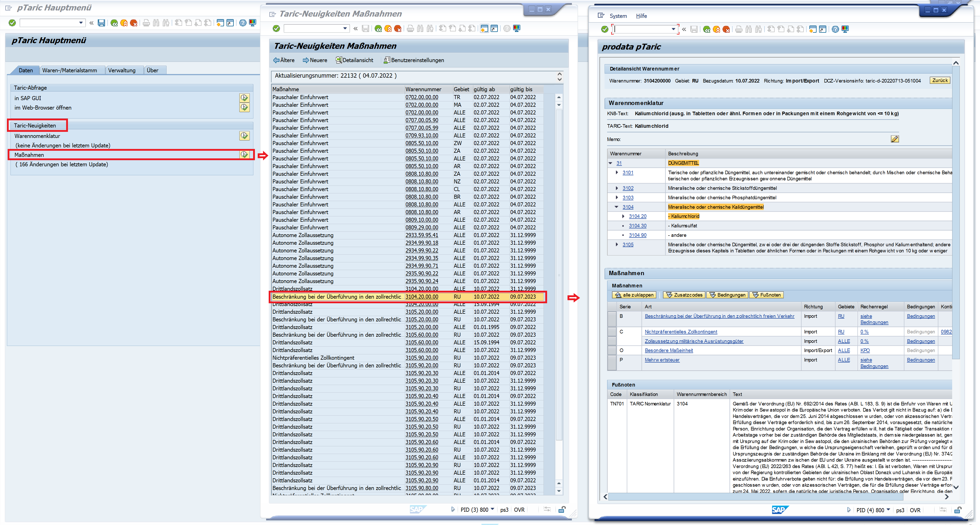The height and width of the screenshot is (525, 980).
Task: Click execute icon for 'in SAP GUI'
Action: click(x=244, y=98)
